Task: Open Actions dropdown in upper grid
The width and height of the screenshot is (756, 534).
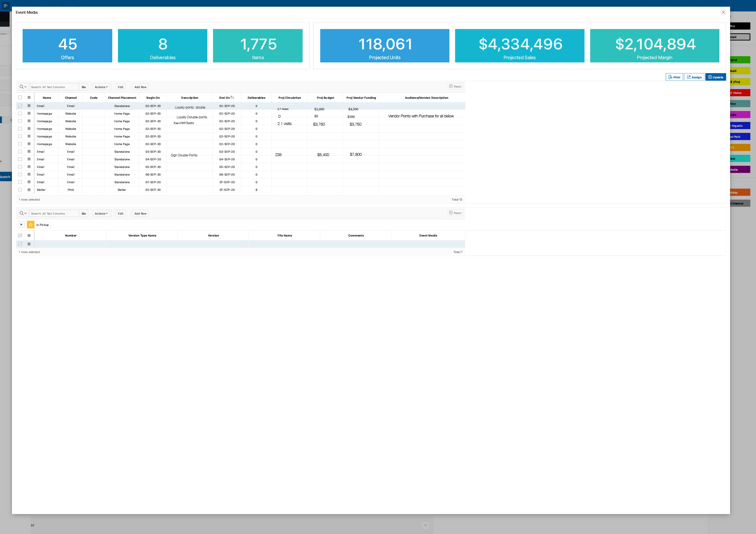Action: click(x=102, y=87)
